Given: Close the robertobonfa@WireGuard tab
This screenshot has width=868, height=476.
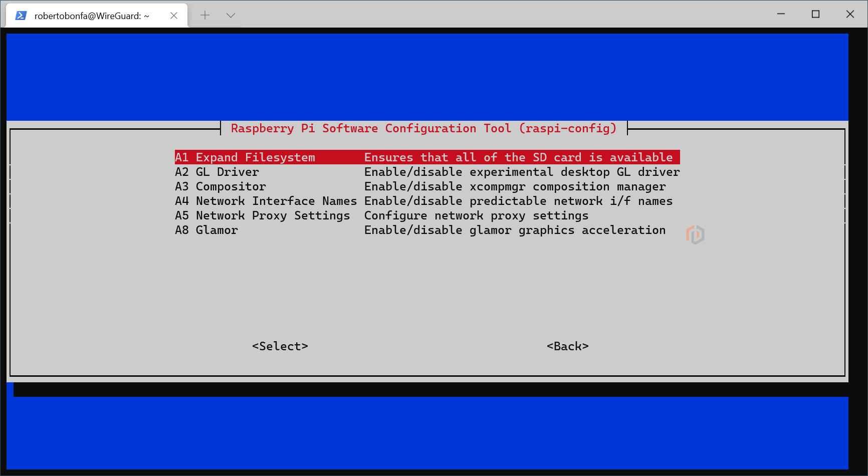Looking at the screenshot, I should (174, 16).
